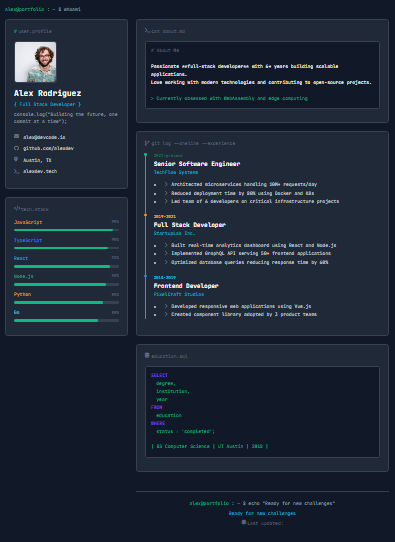The height and width of the screenshot is (542, 395).
Task: Click the FROM keyword in the SQL block
Action: click(x=157, y=407)
